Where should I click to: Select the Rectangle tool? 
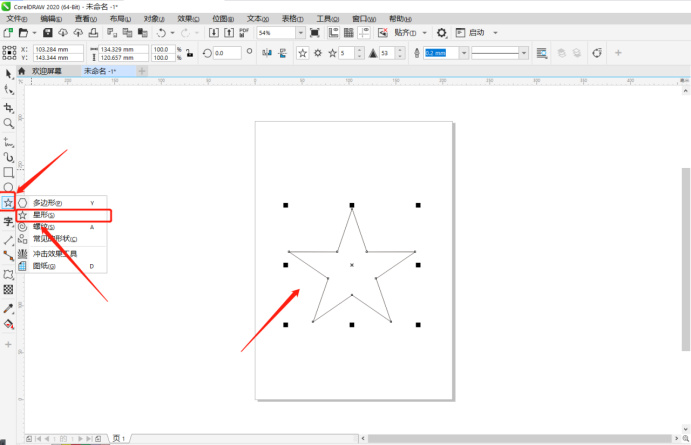(x=8, y=172)
